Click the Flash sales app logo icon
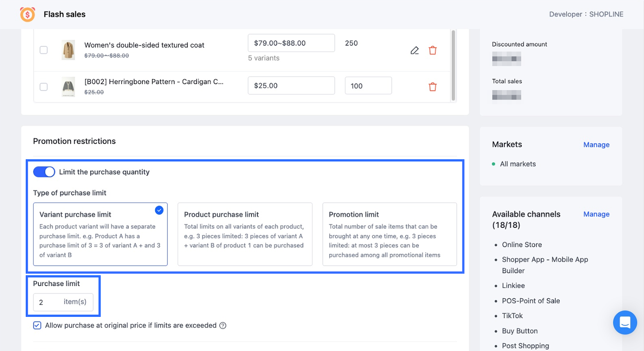Viewport: 644px width, 351px height. pyautogui.click(x=27, y=14)
